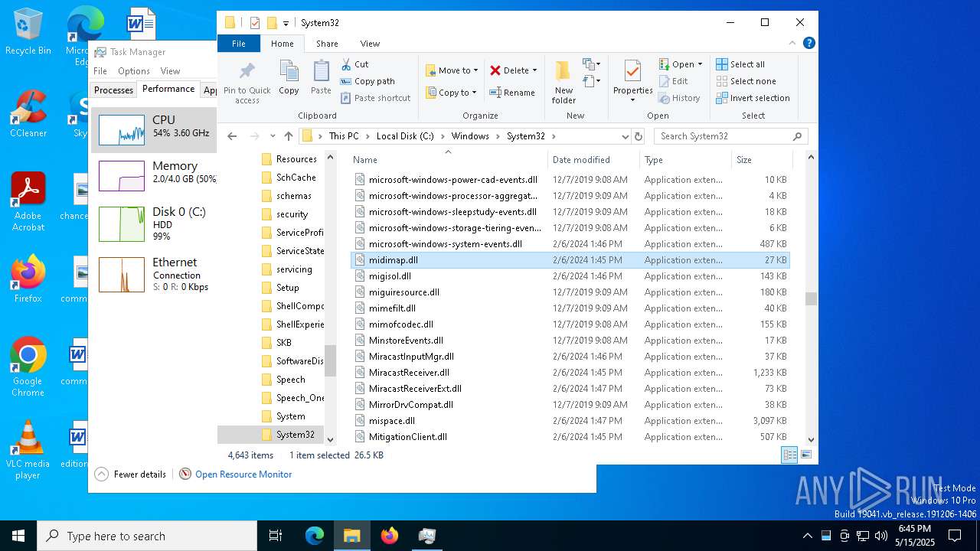Click Paste shortcut in ribbon
The image size is (980, 551).
click(x=375, y=98)
